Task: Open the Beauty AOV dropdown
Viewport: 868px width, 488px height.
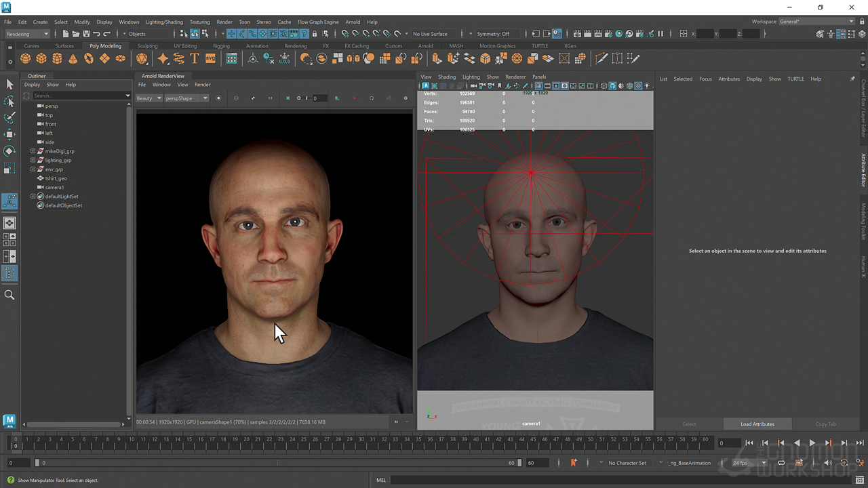Action: [149, 98]
